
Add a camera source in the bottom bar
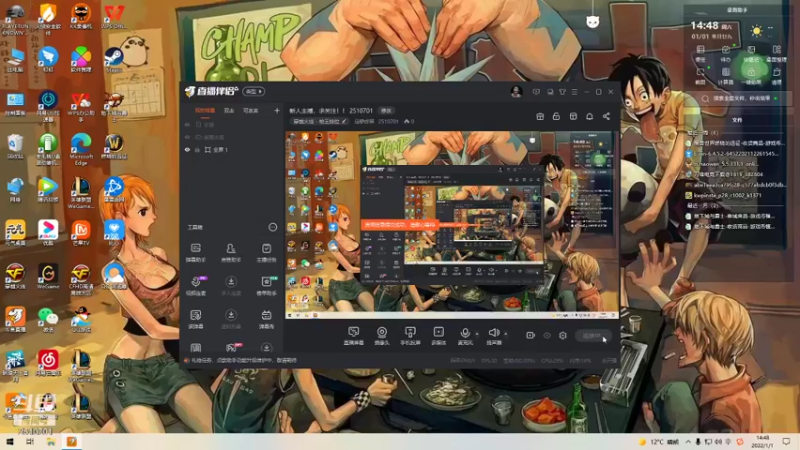click(x=382, y=336)
